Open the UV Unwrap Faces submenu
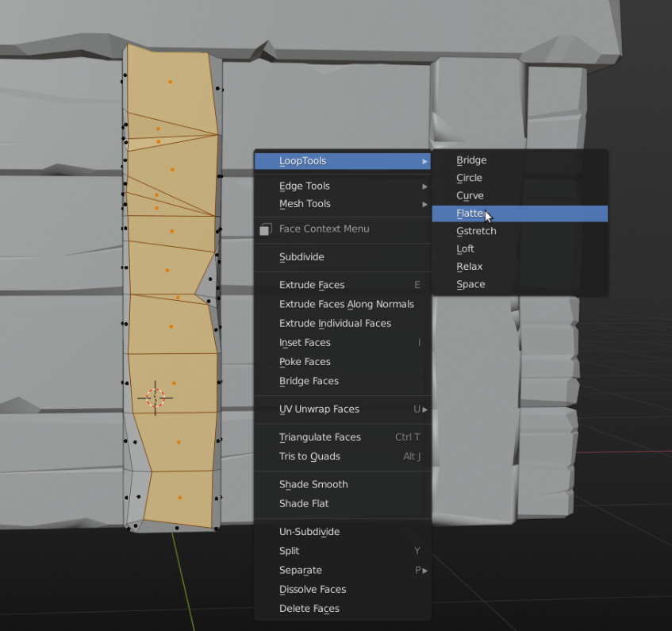The height and width of the screenshot is (631, 672). [x=343, y=410]
